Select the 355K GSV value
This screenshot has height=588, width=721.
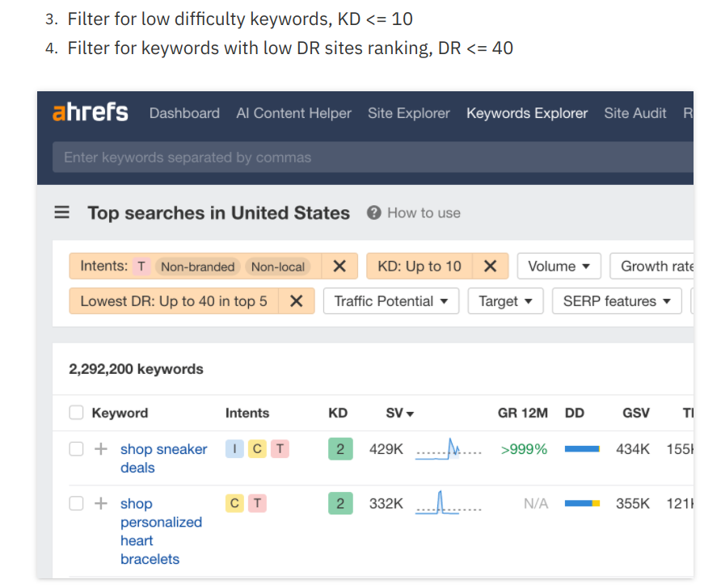[633, 503]
